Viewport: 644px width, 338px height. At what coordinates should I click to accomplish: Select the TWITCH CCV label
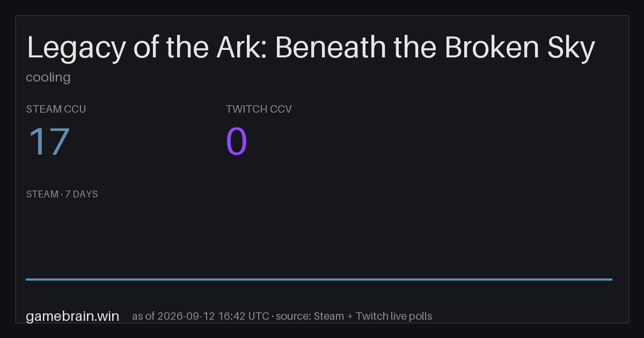(x=259, y=109)
